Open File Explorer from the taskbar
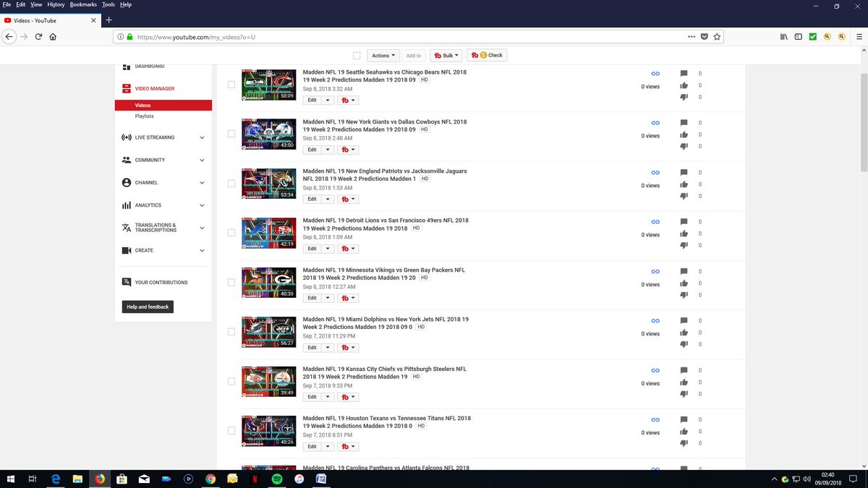This screenshot has width=868, height=488. (x=77, y=479)
